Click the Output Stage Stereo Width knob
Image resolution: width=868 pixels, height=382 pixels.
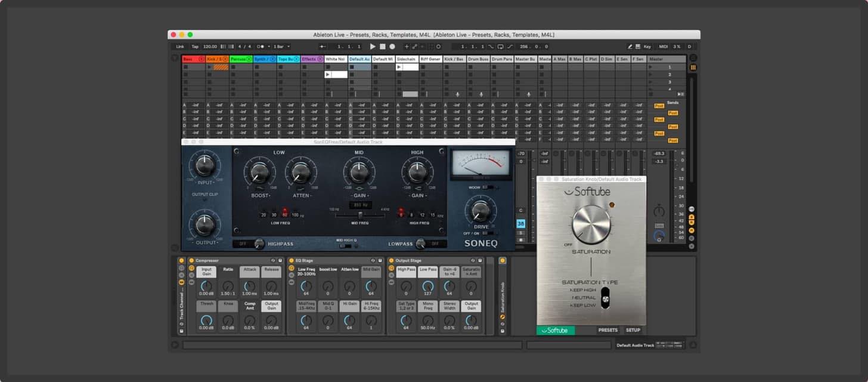click(449, 320)
